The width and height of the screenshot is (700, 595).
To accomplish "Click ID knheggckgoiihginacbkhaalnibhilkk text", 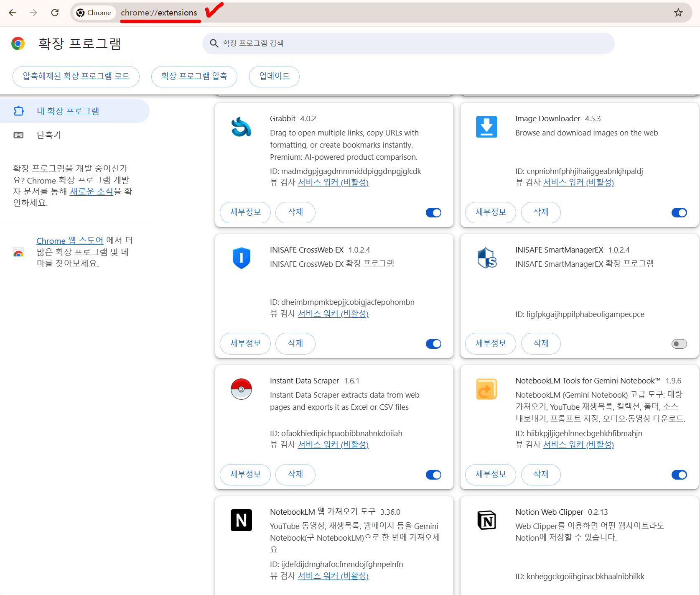I will point(580,576).
